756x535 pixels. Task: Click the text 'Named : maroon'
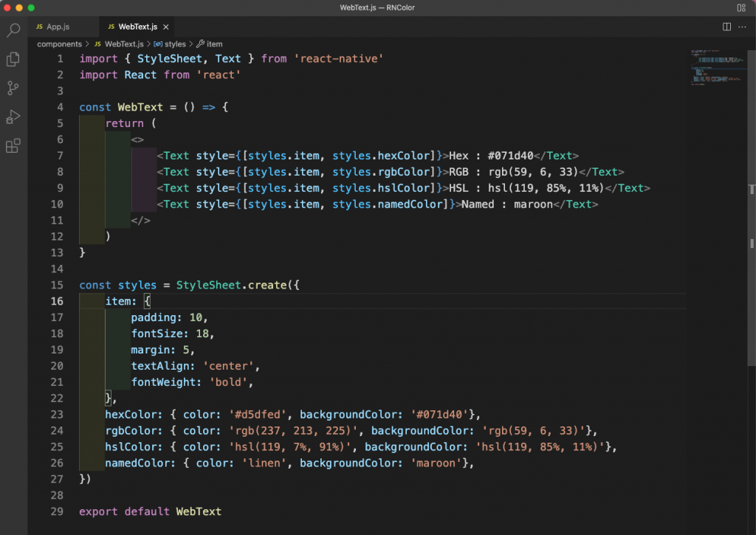506,204
